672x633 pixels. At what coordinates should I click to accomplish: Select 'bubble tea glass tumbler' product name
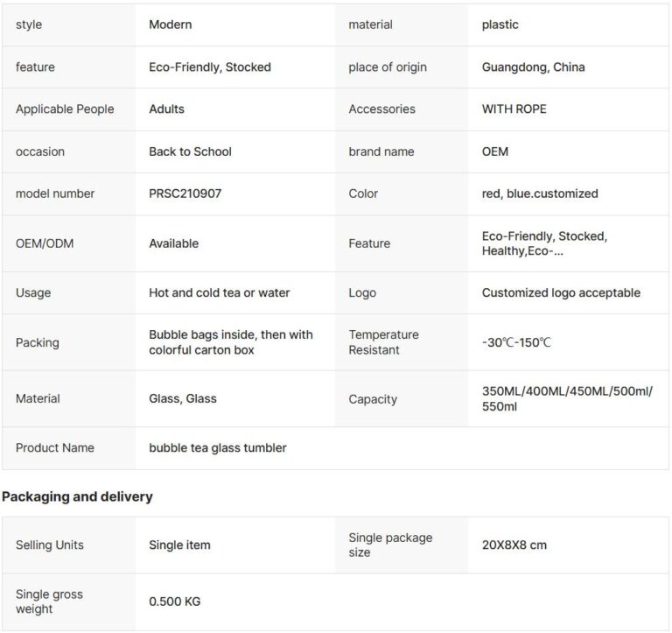217,447
